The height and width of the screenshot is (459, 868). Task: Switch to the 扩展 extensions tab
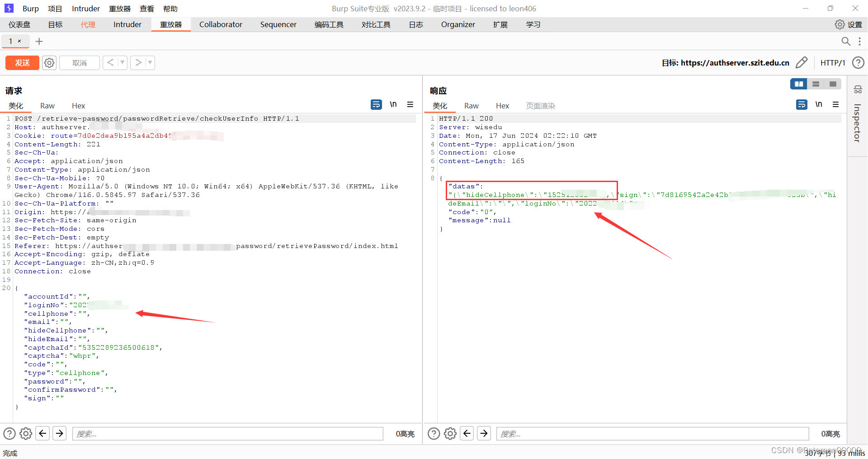[x=500, y=24]
